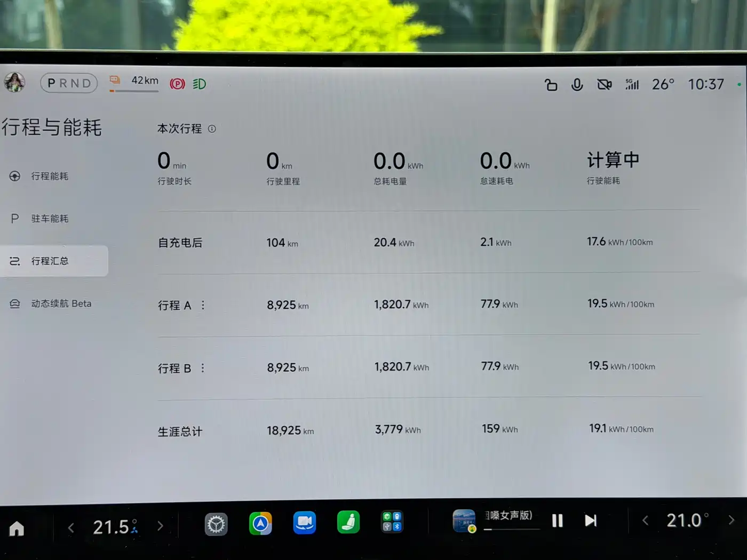Image resolution: width=747 pixels, height=560 pixels.
Task: Skip to the next track
Action: click(591, 521)
